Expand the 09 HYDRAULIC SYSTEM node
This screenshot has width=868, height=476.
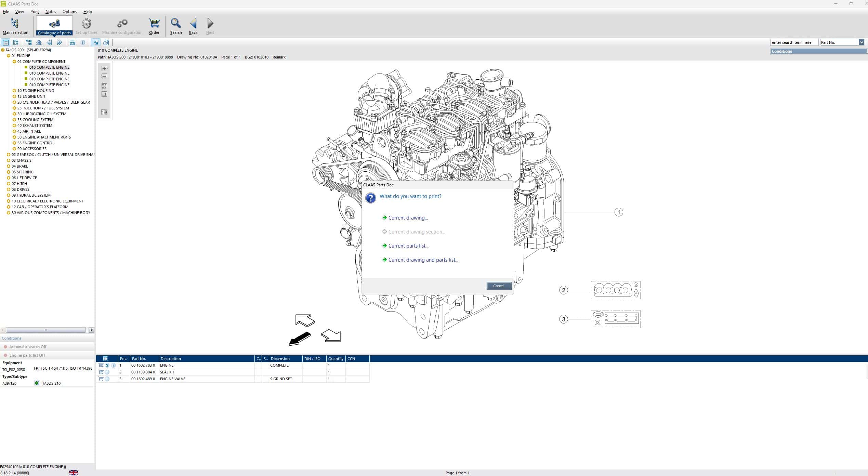click(9, 195)
